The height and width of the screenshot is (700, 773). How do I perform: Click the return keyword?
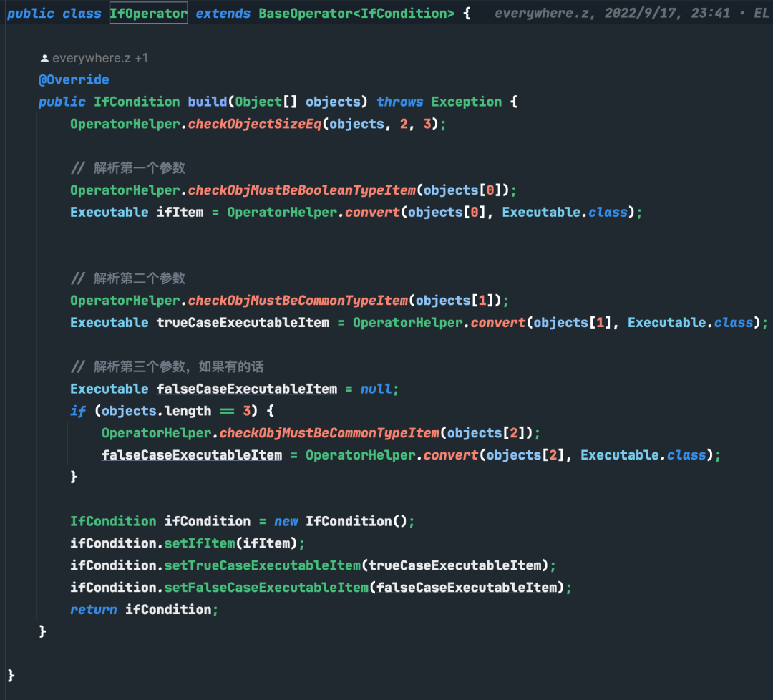click(94, 610)
